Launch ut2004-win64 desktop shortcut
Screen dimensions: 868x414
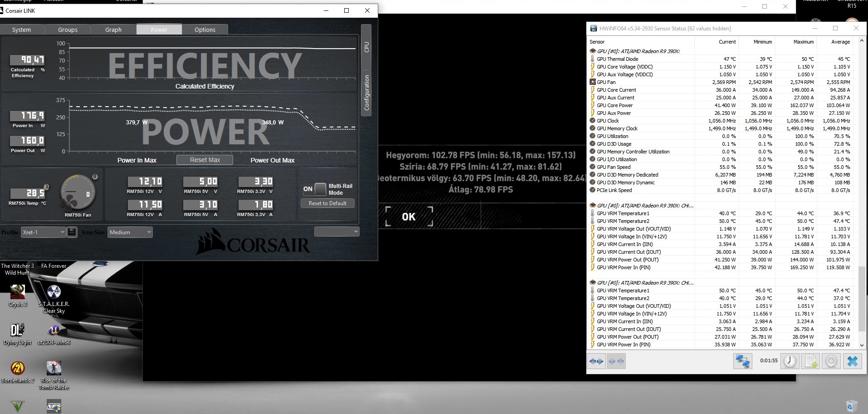[x=54, y=334]
